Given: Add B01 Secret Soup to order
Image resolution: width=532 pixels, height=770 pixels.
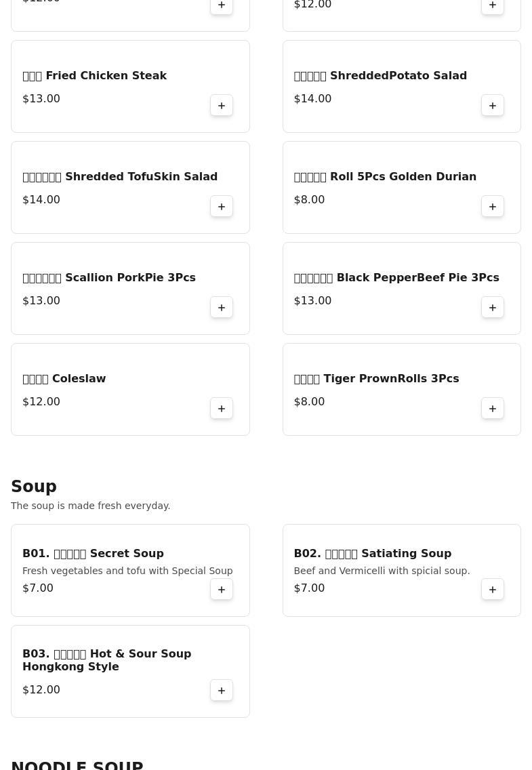Looking at the screenshot, I should (x=222, y=590).
